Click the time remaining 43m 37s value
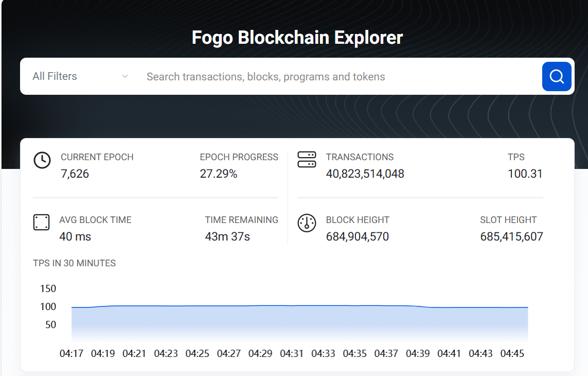588x376 pixels. click(x=227, y=237)
